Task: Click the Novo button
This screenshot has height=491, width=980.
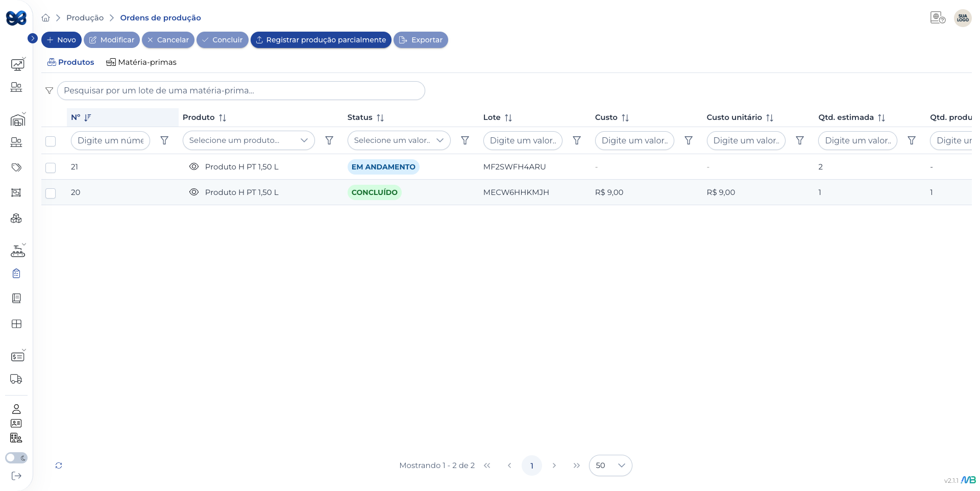Action: coord(61,40)
